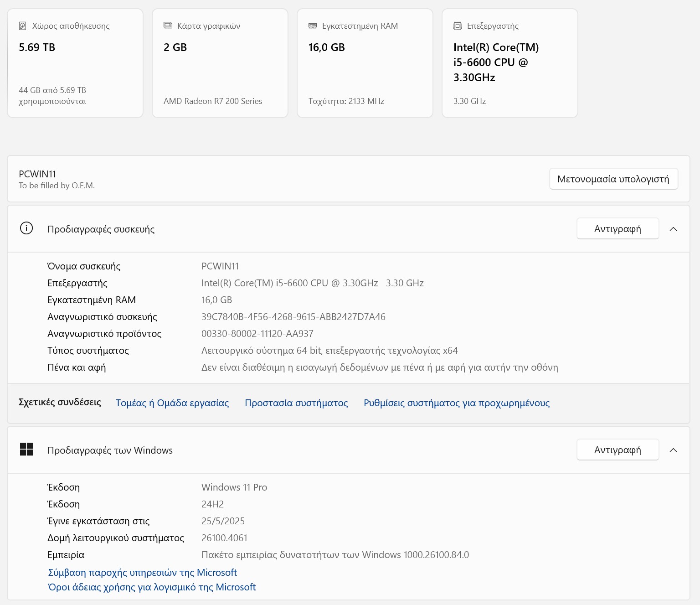This screenshot has width=700, height=605.
Task: Open Τομέας ή Ομάδα εργασίας link
Action: (172, 403)
